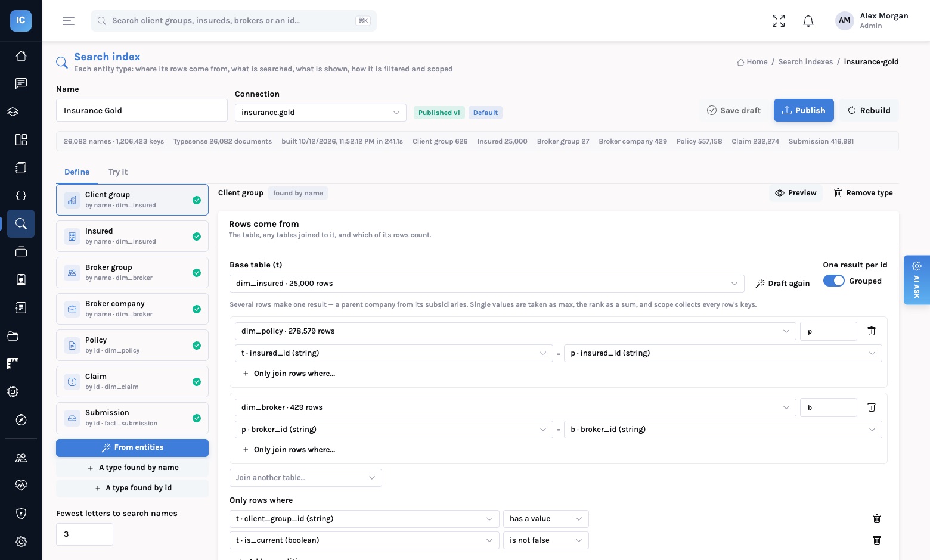
Task: Select the Policy entity type
Action: [x=132, y=346]
